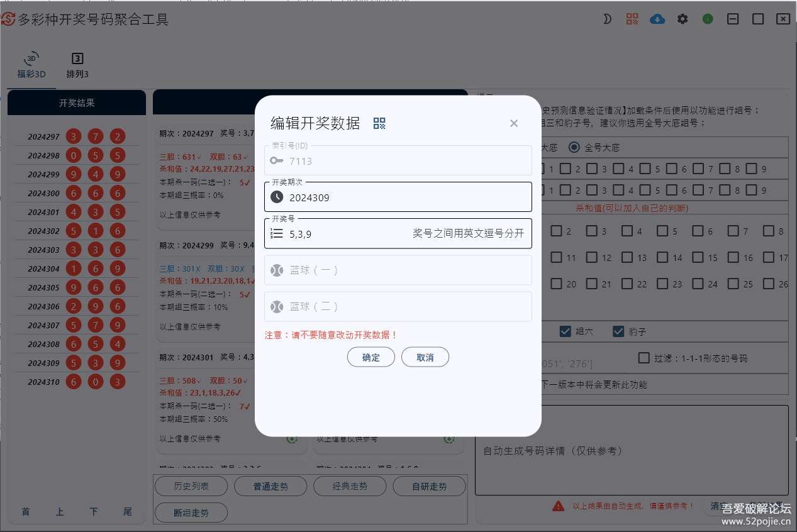Click the blue cloud download icon
Screen dimensions: 797x532
pos(657,19)
